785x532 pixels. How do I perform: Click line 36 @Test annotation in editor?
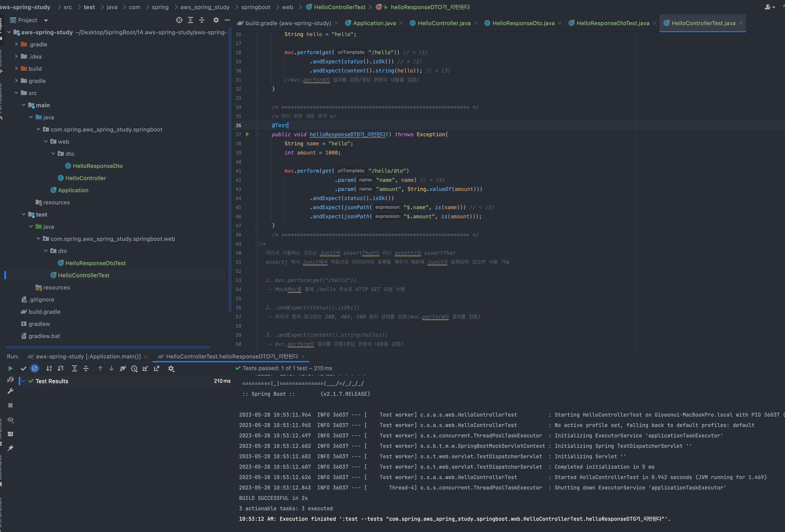280,125
